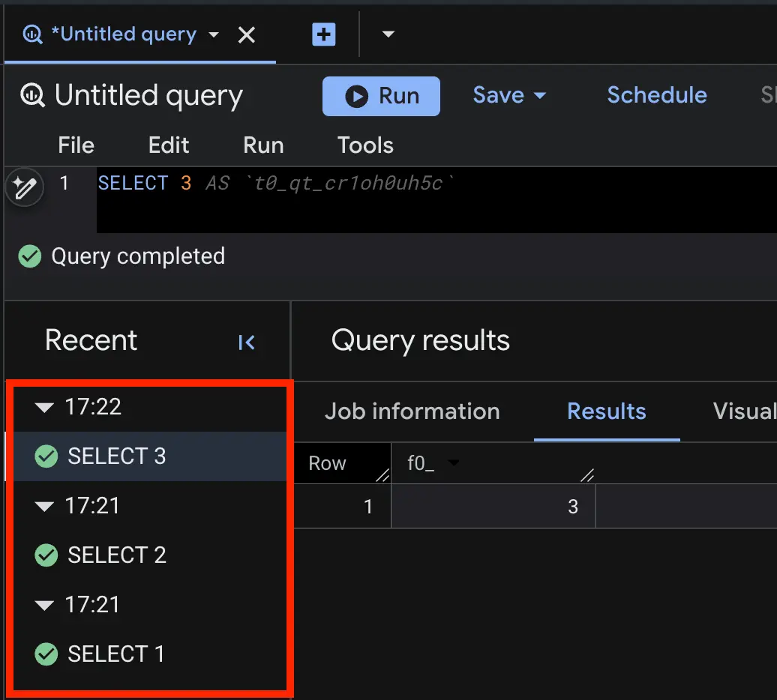Click the Schedule button
The width and height of the screenshot is (777, 700).
656,95
